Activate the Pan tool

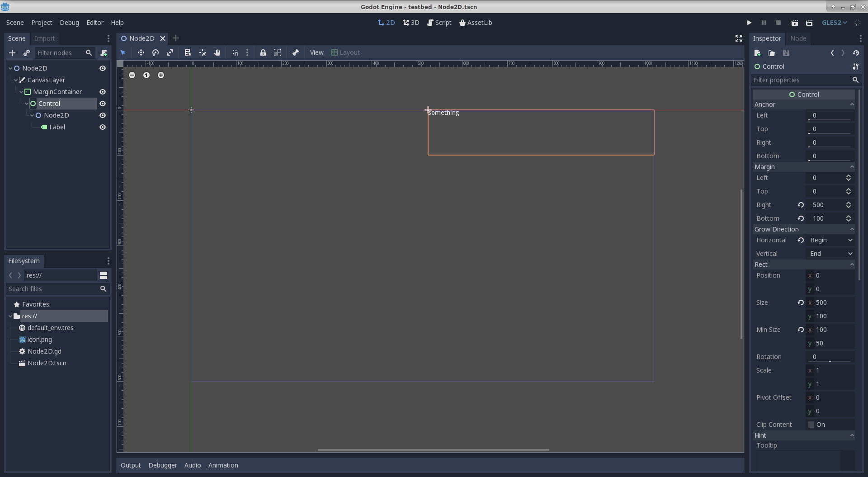tap(217, 52)
